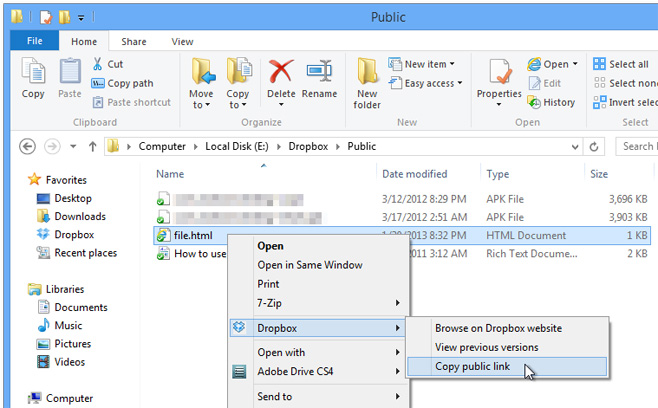
Task: Click the Adobe Drive CS4 icon
Action: click(239, 371)
